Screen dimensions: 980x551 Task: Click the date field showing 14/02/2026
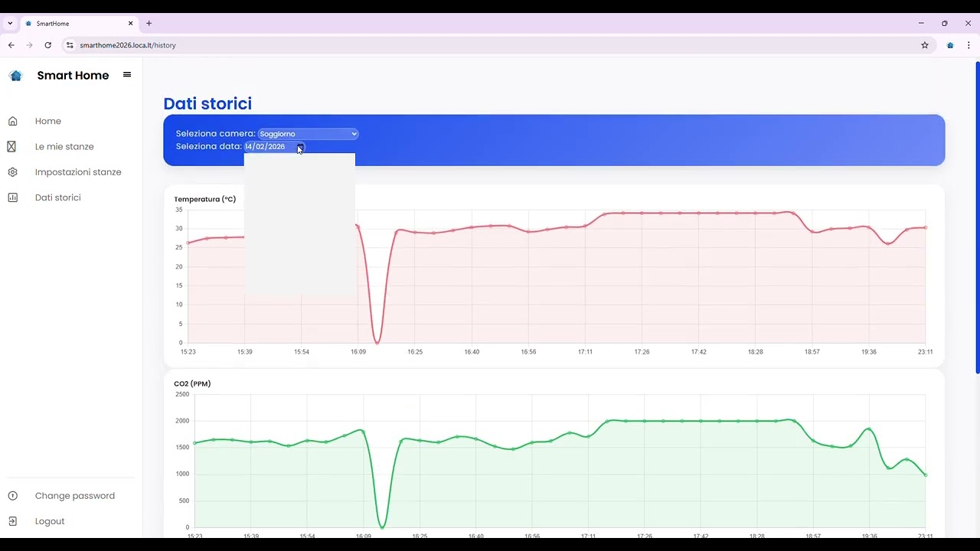(275, 146)
